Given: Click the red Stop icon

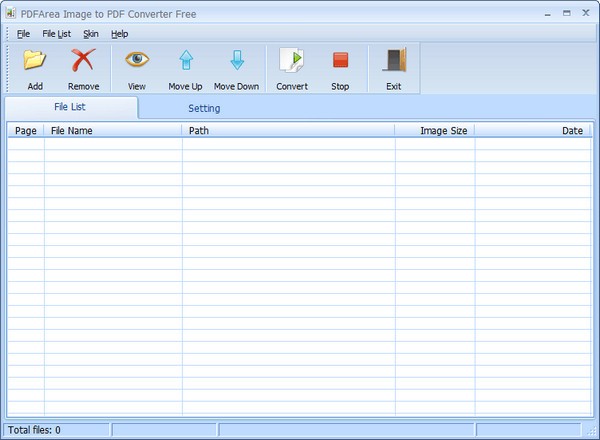Looking at the screenshot, I should point(340,60).
